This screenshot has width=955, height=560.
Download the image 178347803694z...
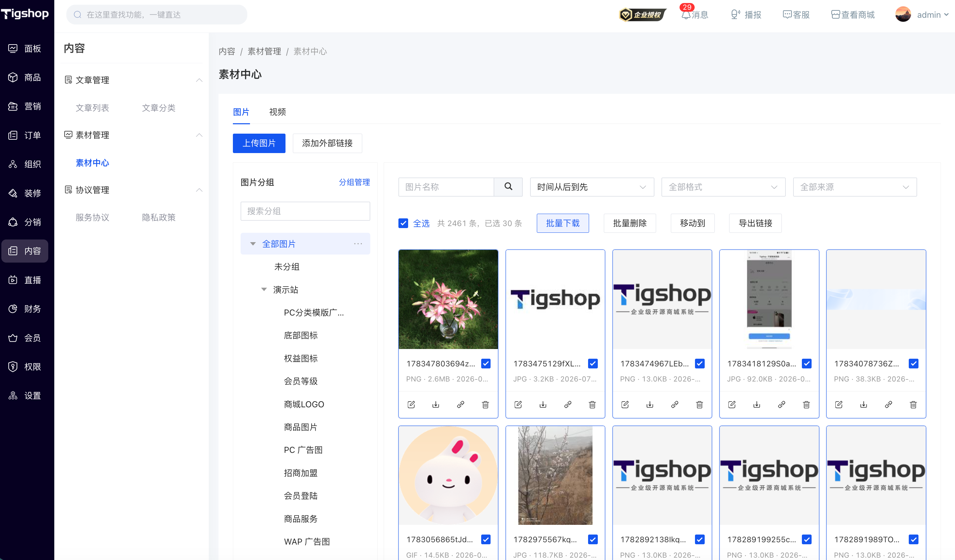point(436,405)
